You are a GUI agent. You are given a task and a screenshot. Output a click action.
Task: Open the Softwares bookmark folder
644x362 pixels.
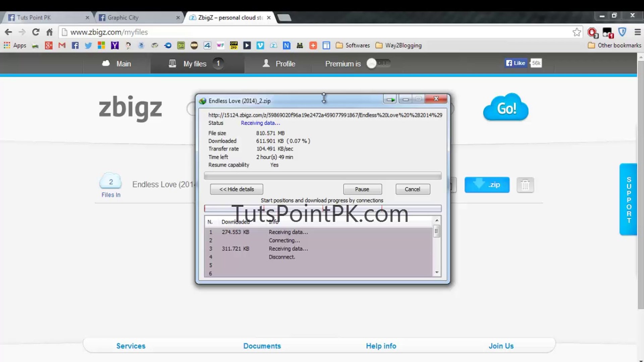pyautogui.click(x=353, y=45)
